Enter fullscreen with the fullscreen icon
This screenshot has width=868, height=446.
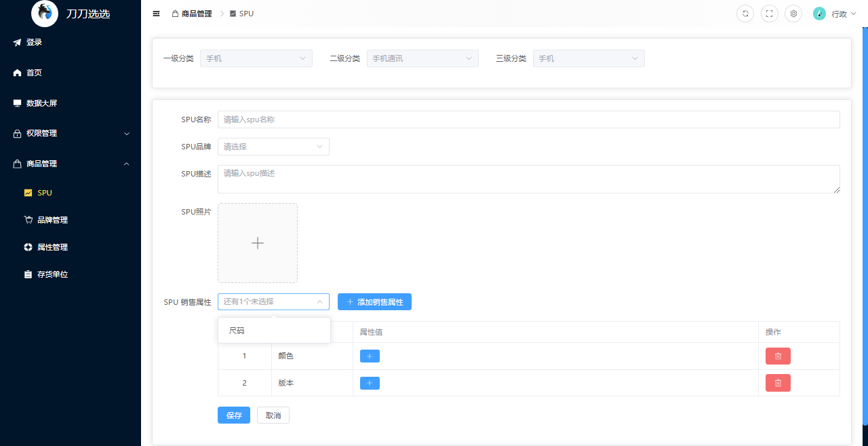(x=769, y=14)
